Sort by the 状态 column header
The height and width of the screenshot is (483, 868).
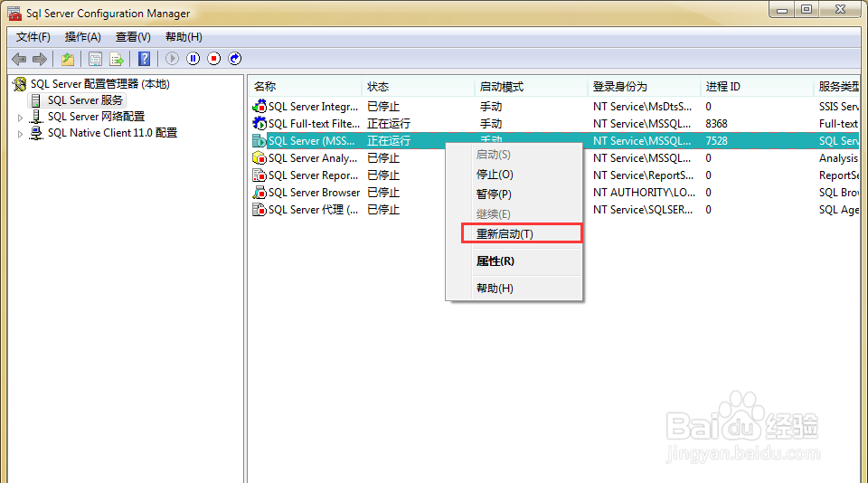pos(418,87)
